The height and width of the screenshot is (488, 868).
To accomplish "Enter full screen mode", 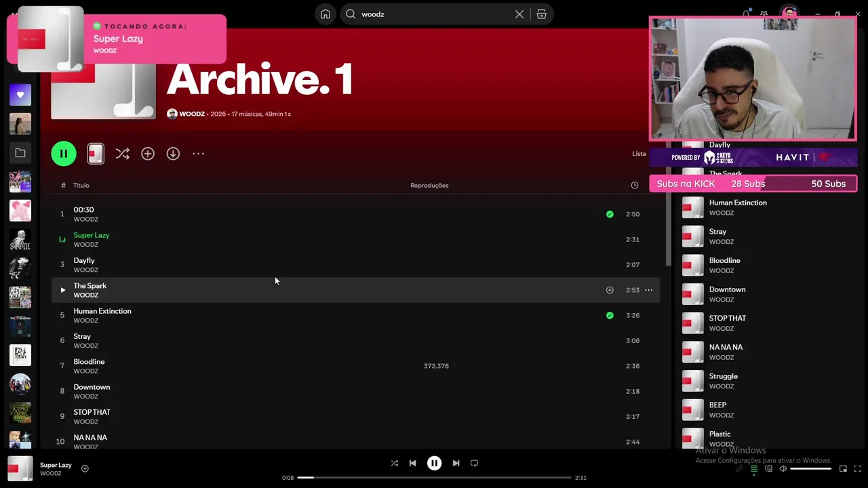I will [x=858, y=469].
